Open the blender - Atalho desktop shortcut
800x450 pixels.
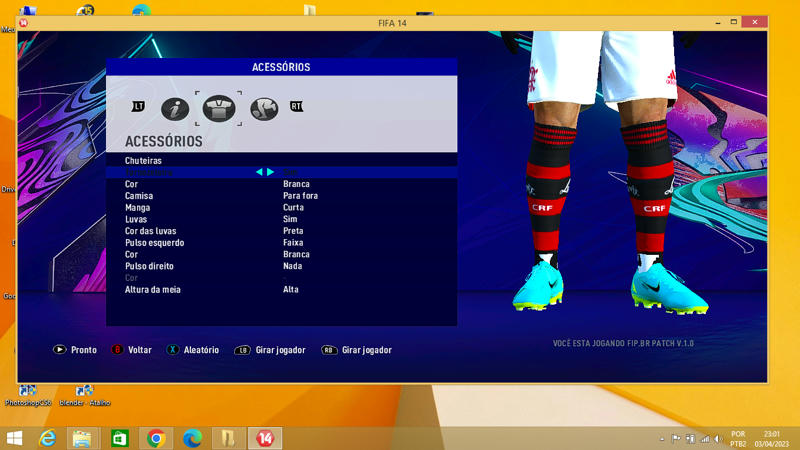85,396
